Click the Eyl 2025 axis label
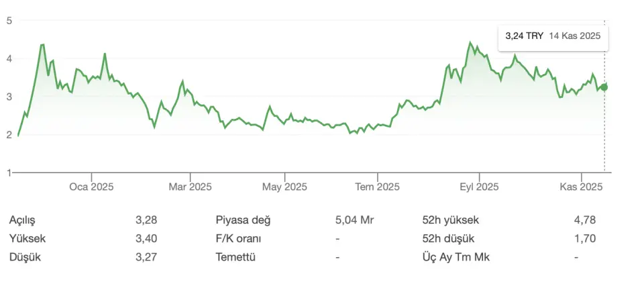 479,186
